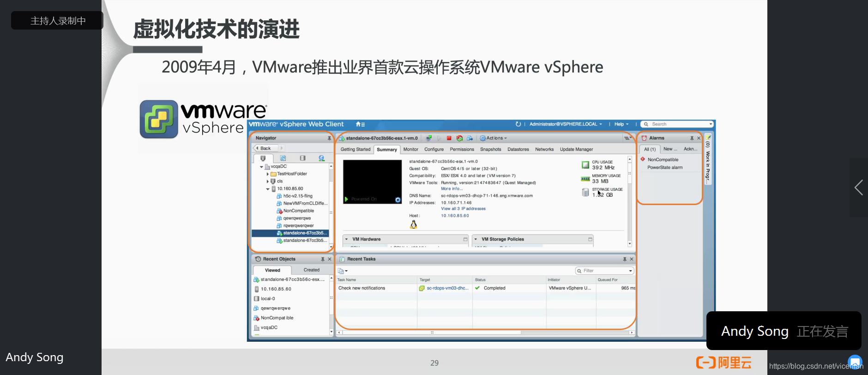Screen dimensions: 868x375
Task: Pin the Recent Objects panel
Action: pos(323,259)
